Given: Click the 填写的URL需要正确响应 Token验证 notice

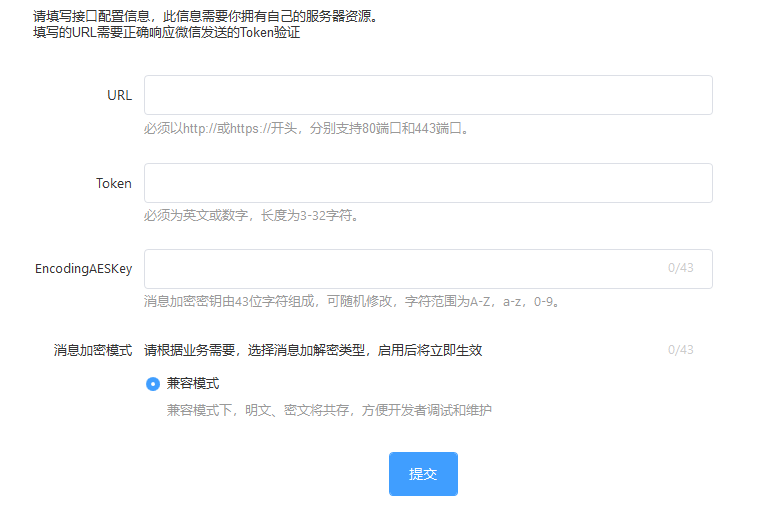Looking at the screenshot, I should pyautogui.click(x=166, y=32).
